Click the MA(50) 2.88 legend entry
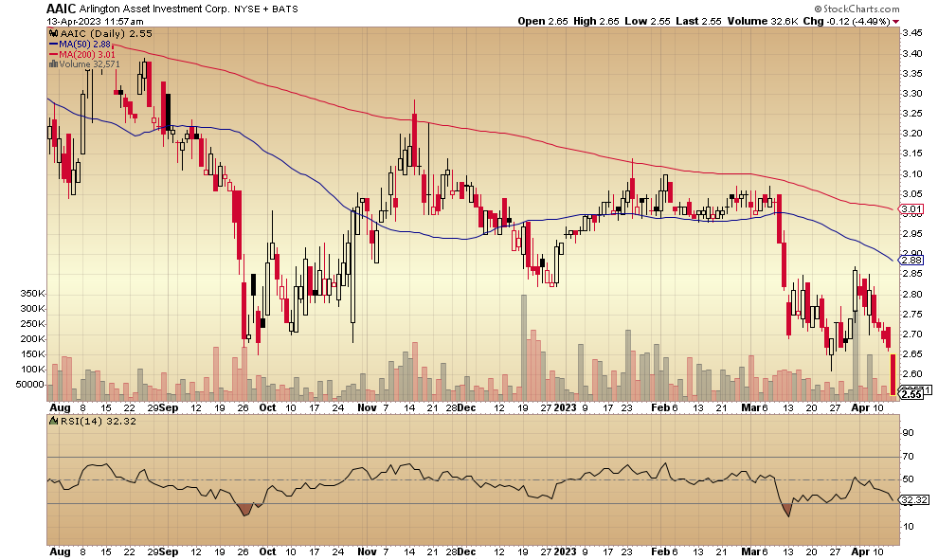This screenshot has width=938, height=560. click(x=84, y=45)
